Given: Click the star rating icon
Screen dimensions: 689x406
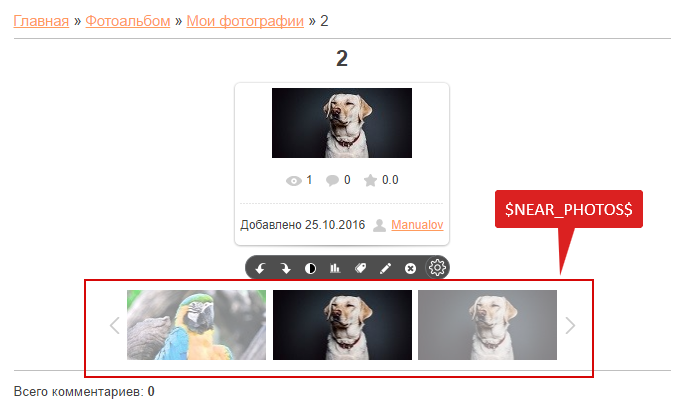Looking at the screenshot, I should [x=370, y=181].
